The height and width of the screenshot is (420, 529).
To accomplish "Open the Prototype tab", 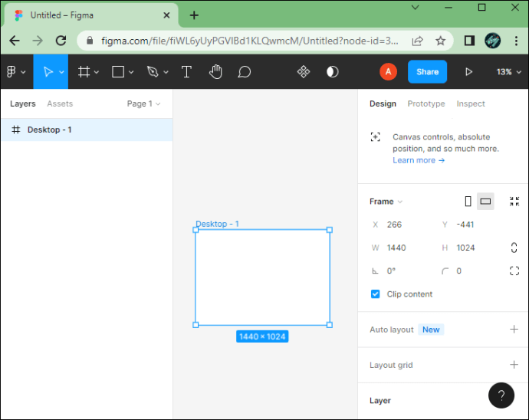I will coord(426,103).
